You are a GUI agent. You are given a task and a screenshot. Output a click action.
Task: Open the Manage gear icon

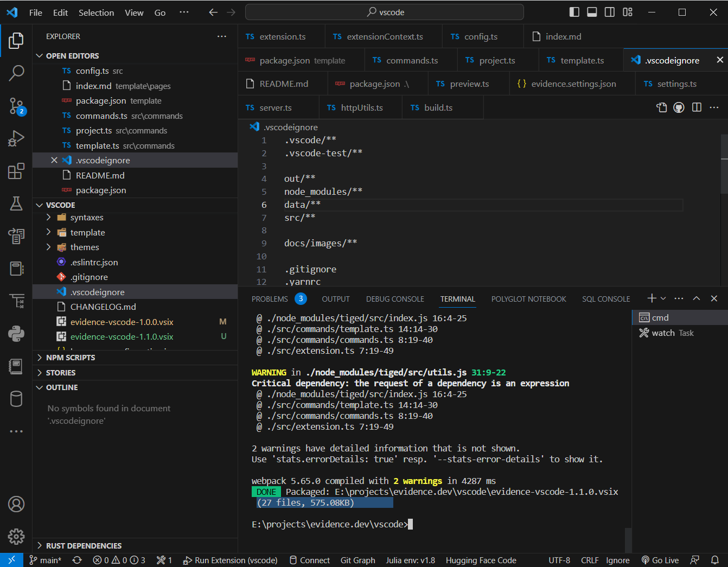coord(16,537)
